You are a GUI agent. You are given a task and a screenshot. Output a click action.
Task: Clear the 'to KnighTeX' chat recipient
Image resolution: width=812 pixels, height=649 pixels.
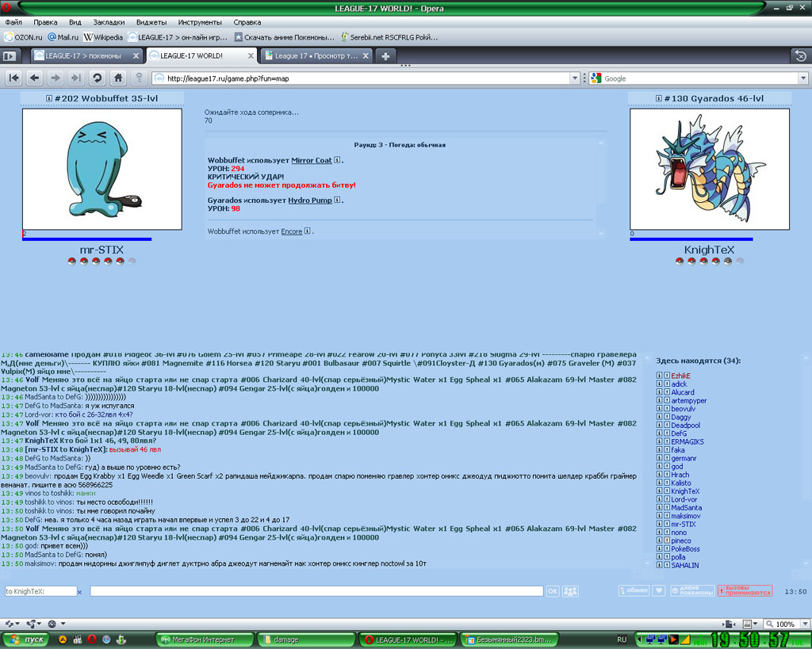pyautogui.click(x=79, y=592)
